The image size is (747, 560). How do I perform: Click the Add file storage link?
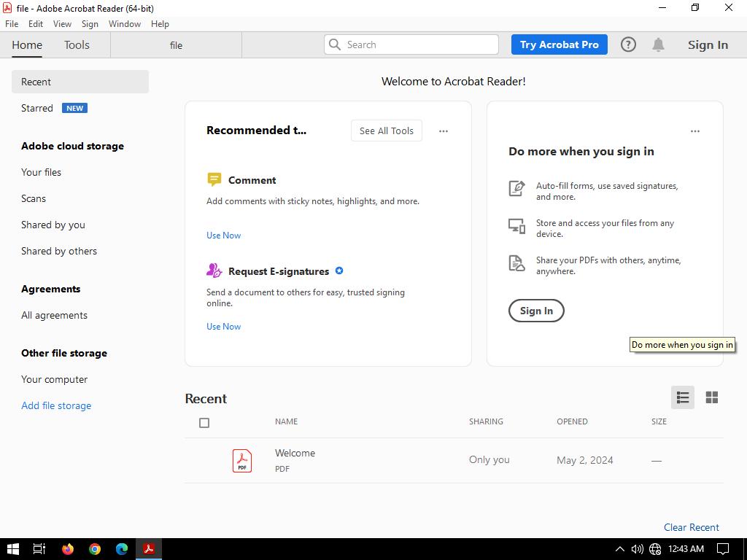[x=56, y=405]
